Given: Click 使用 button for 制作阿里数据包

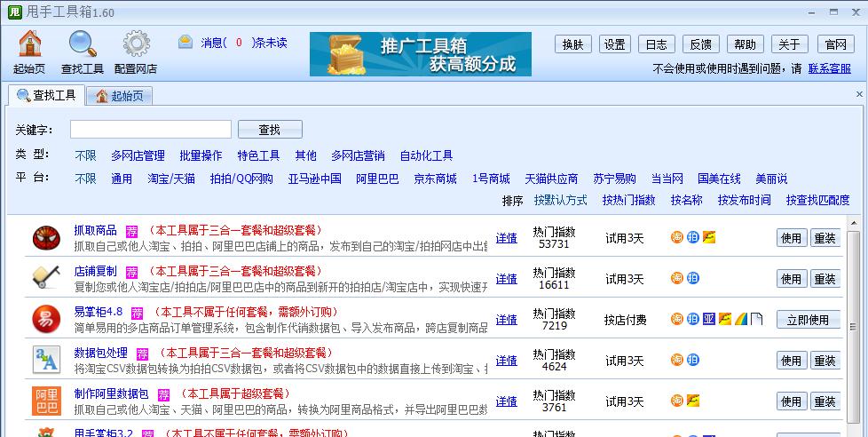Looking at the screenshot, I should (792, 401).
